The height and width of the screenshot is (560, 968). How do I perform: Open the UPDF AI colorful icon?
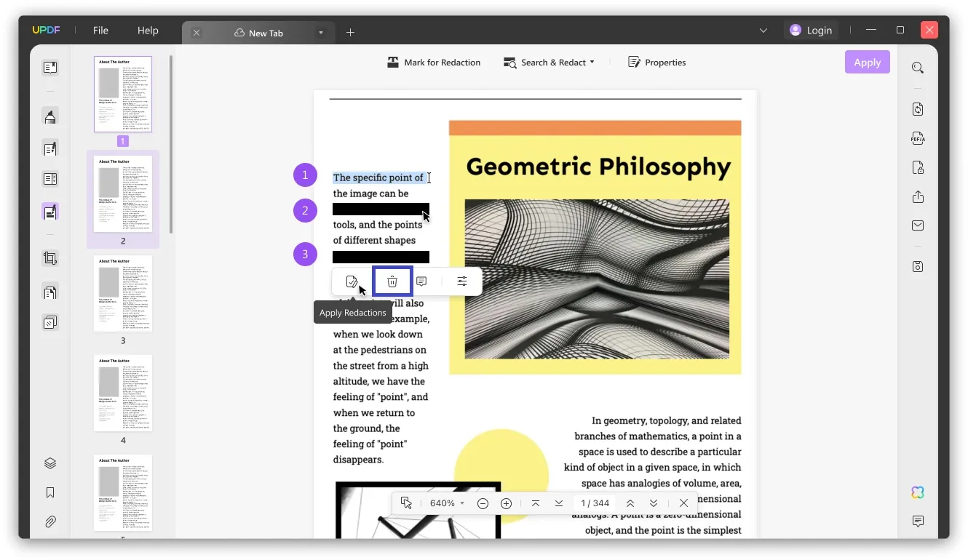(918, 492)
